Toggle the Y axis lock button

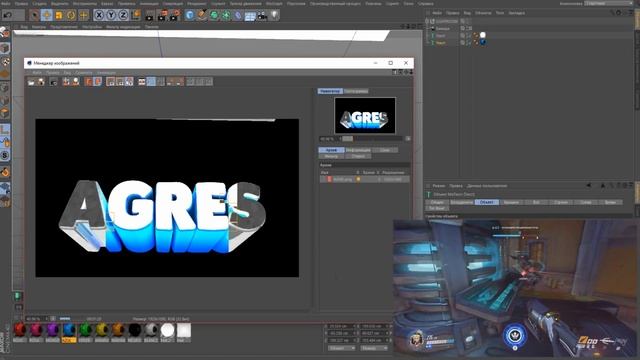tap(111, 15)
